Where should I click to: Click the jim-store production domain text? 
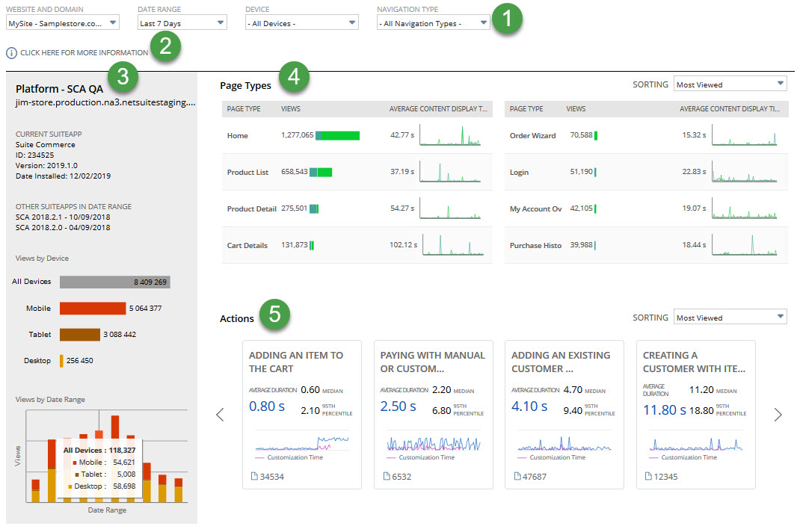click(x=105, y=102)
